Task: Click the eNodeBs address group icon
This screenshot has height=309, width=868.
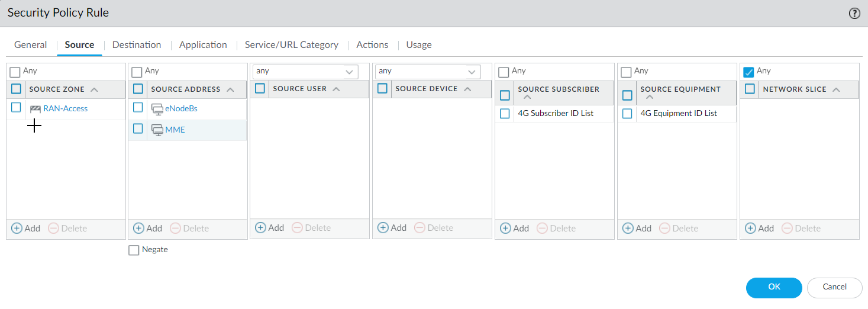Action: [157, 109]
